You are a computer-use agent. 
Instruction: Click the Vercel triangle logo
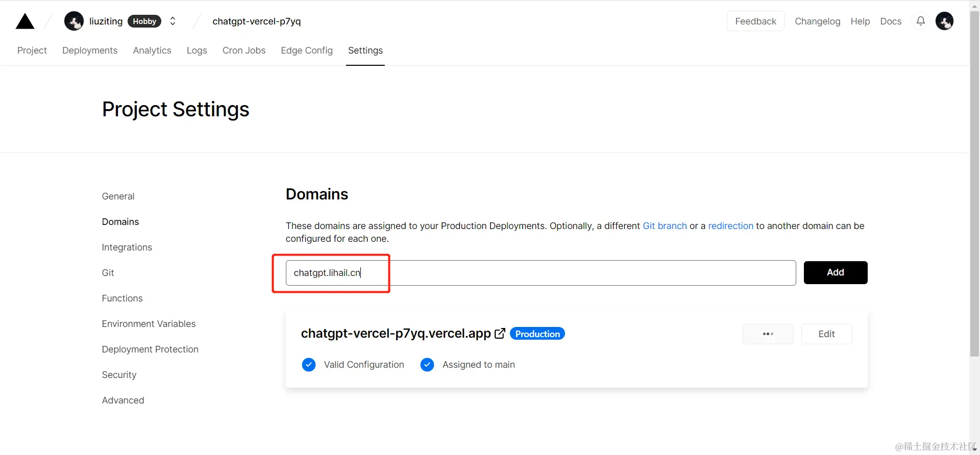25,21
